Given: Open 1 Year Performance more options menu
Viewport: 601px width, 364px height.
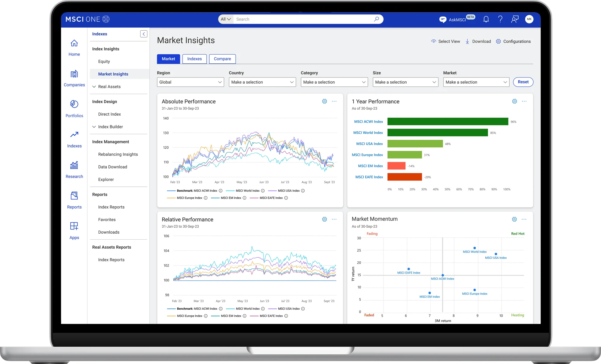Looking at the screenshot, I should (x=524, y=101).
